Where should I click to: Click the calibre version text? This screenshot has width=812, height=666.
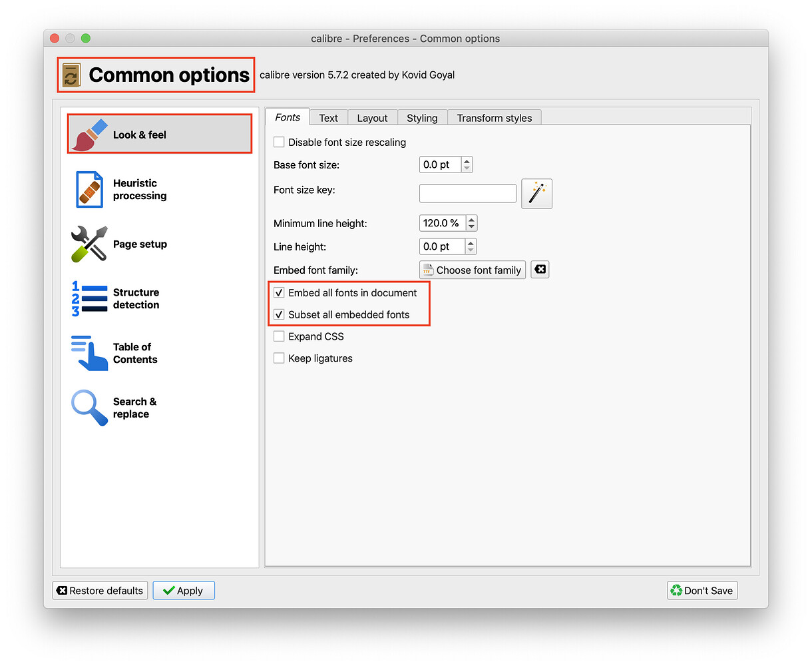pos(357,75)
